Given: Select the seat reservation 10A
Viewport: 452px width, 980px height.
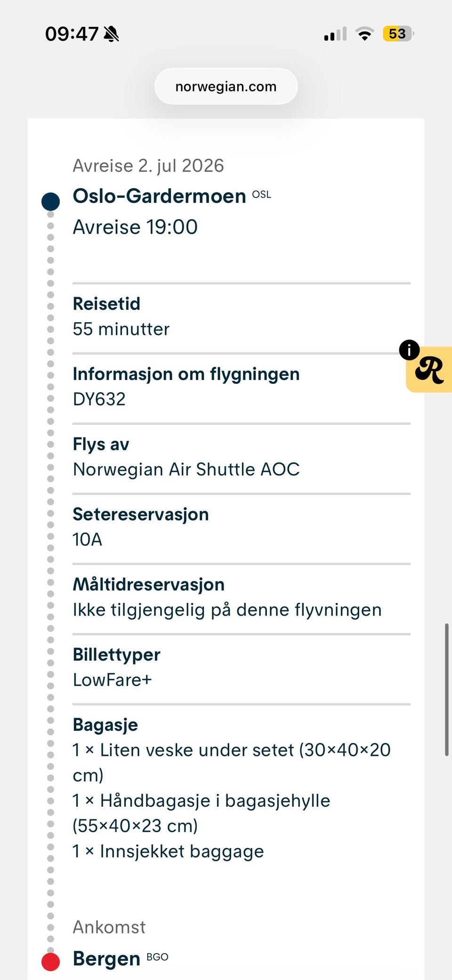Looking at the screenshot, I should (88, 540).
